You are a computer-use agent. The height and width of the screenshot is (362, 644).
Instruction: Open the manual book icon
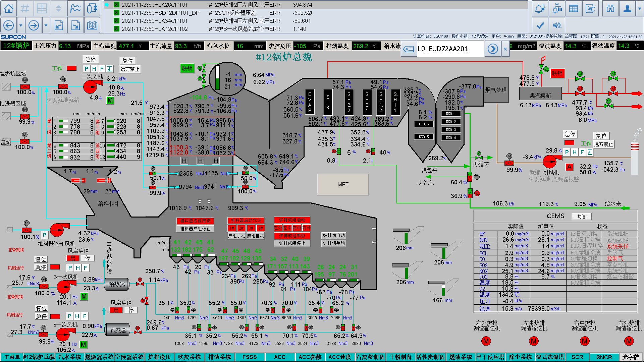tap(92, 25)
